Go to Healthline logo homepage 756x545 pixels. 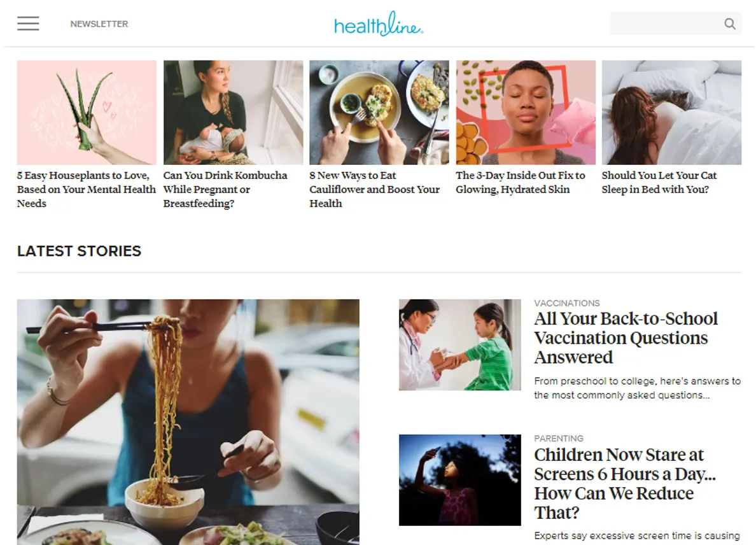pos(379,24)
